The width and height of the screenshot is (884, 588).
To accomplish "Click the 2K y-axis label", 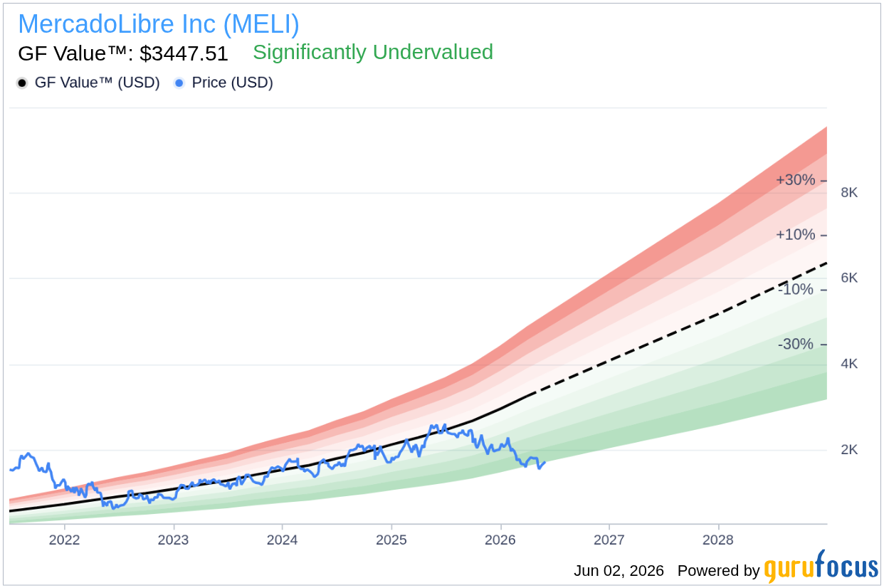I will pos(849,450).
